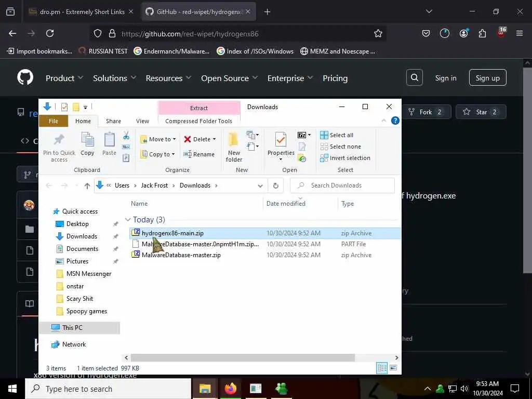Click the Fork button on GitHub repo

(425, 112)
